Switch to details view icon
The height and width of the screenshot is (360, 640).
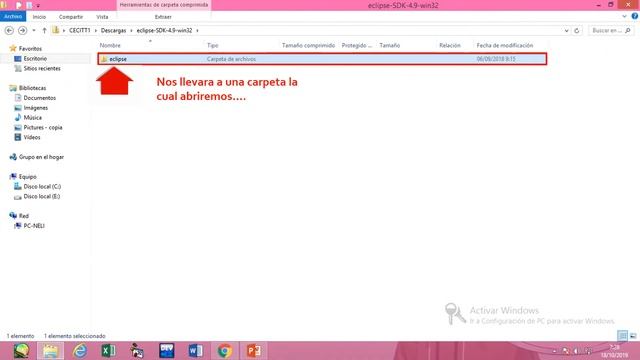622,336
